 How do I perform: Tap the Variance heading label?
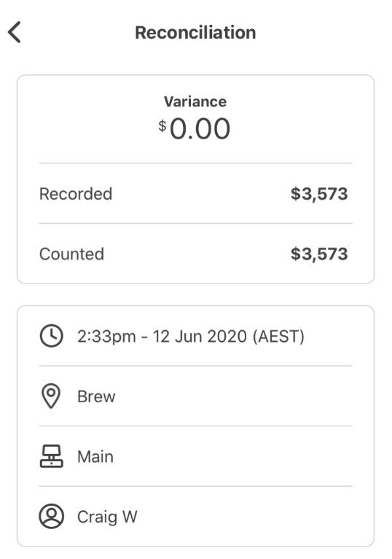[x=195, y=101]
